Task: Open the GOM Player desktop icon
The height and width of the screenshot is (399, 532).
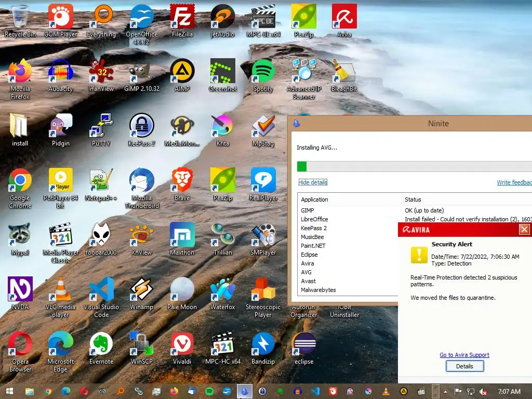Action: [x=60, y=20]
